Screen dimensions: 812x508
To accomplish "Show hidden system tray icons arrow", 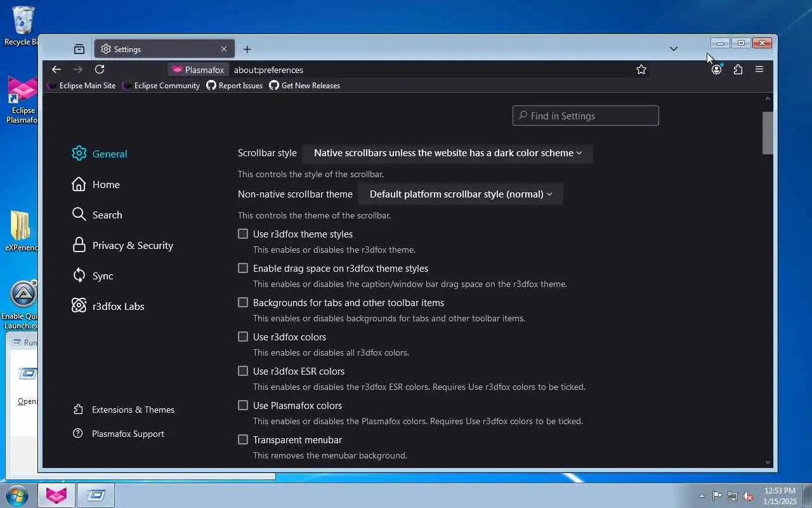I will click(x=702, y=496).
